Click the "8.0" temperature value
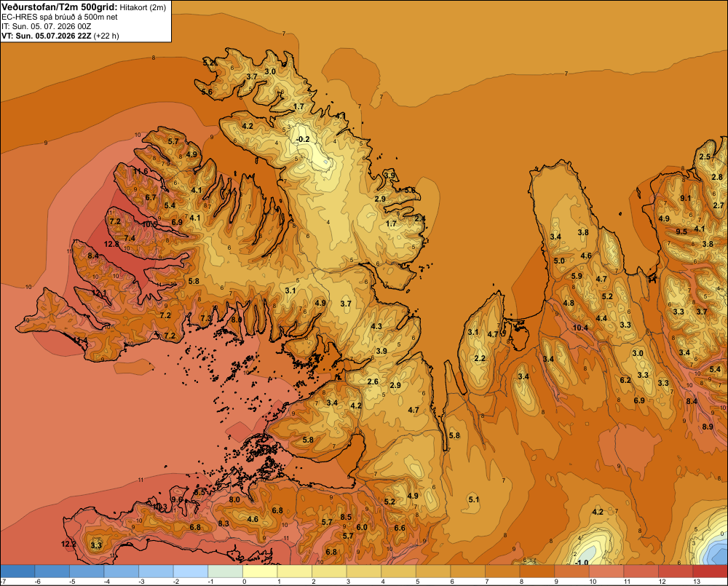Screen dimensions: 728x586 [x=234, y=499]
